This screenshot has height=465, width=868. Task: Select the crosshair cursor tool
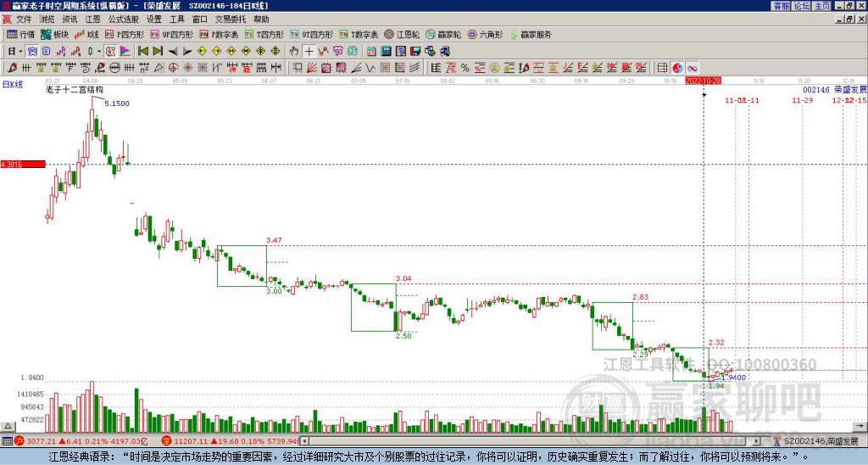click(x=309, y=51)
